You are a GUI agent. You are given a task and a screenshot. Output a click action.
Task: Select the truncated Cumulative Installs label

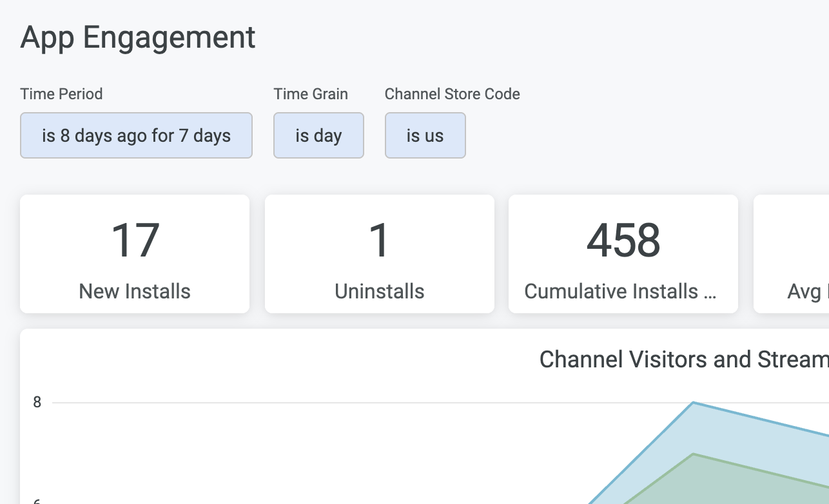[x=620, y=291]
